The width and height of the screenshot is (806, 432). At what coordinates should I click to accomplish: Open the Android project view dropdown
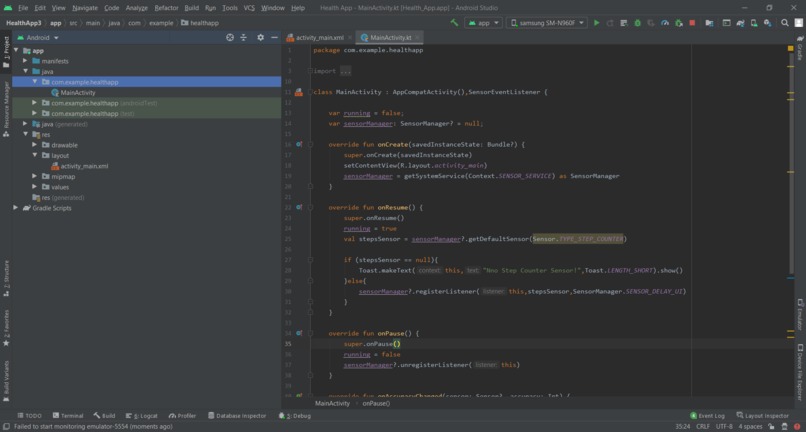pyautogui.click(x=38, y=38)
